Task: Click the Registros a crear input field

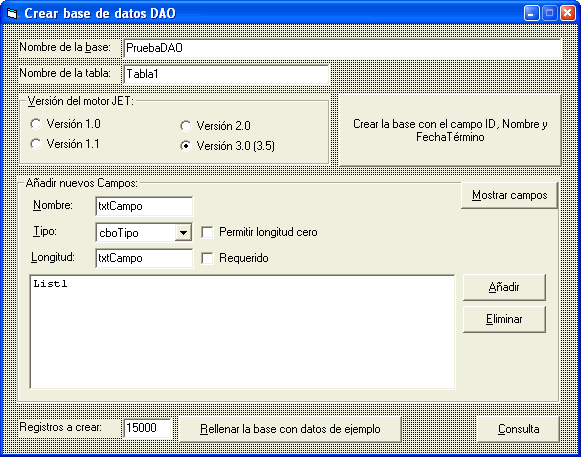Action: (147, 428)
